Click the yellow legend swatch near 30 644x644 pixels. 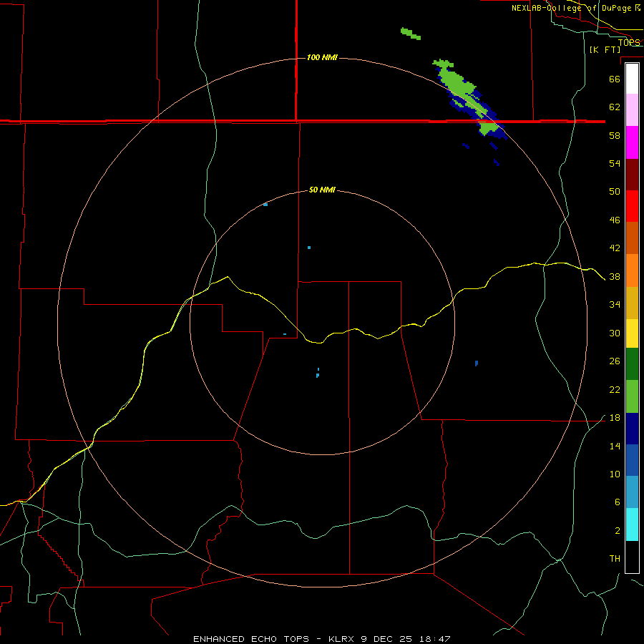[x=632, y=333]
